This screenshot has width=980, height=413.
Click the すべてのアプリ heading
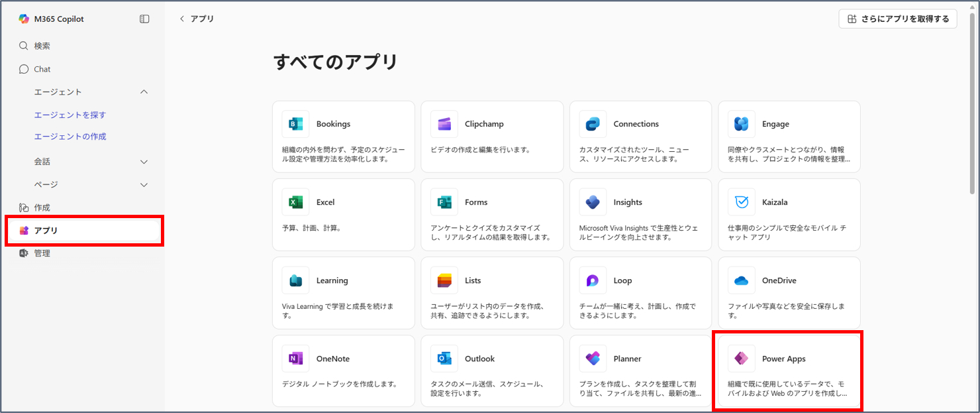(336, 62)
